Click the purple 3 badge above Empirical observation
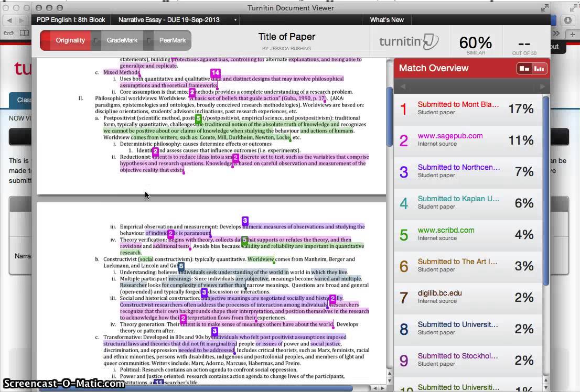580x392 pixels. click(x=245, y=221)
